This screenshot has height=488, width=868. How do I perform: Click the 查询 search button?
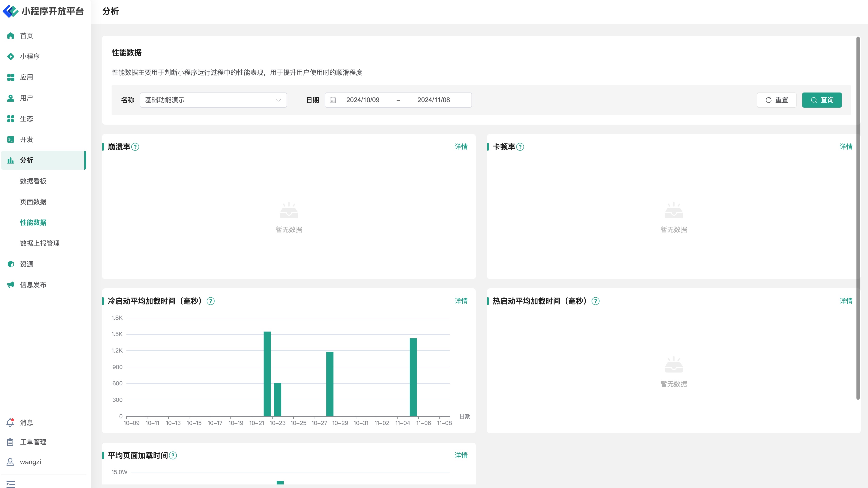click(x=822, y=100)
